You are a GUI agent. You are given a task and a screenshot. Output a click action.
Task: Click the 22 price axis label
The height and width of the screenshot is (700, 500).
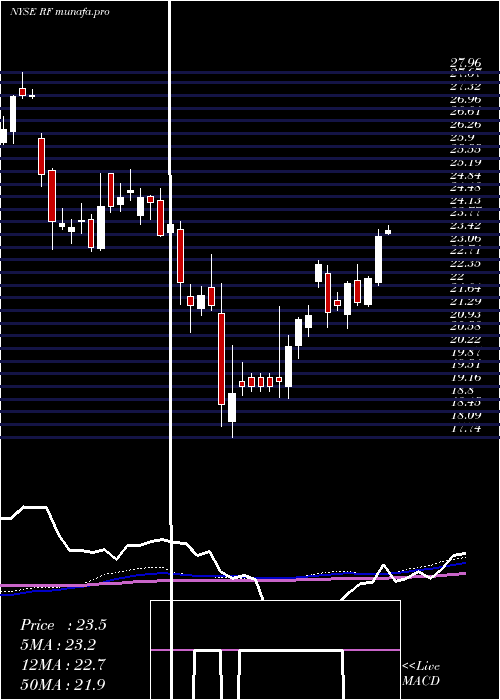[458, 276]
